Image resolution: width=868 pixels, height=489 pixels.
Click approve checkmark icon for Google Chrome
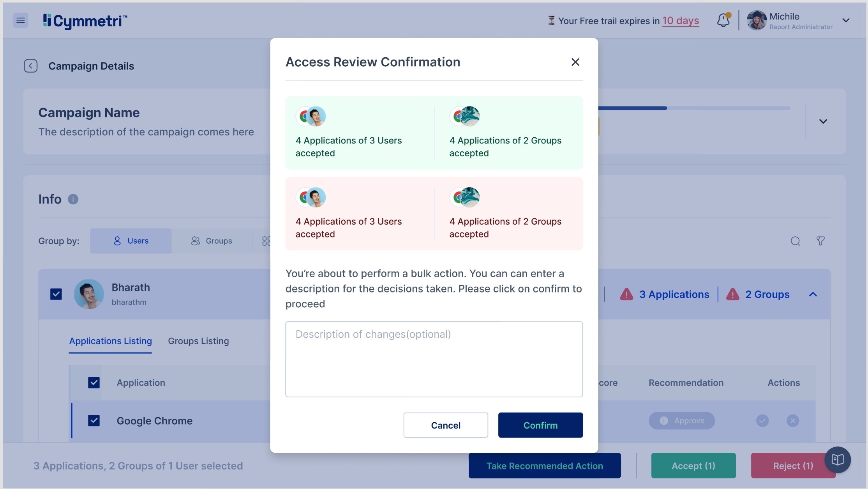(x=762, y=420)
